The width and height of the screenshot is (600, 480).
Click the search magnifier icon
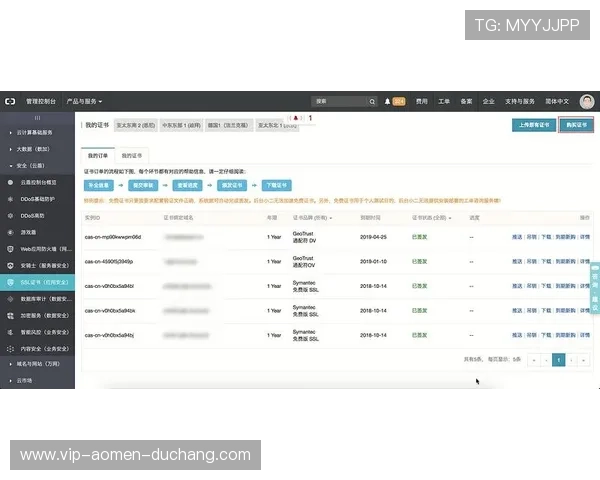point(371,101)
